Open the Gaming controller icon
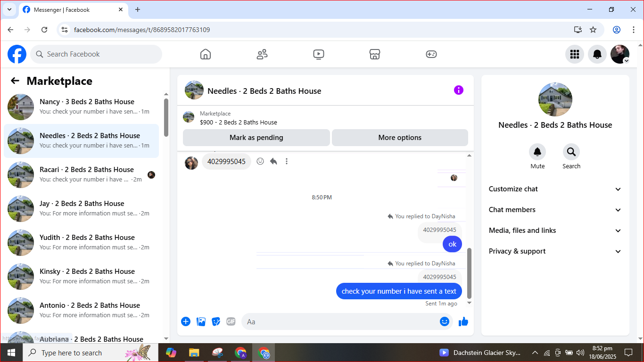 [431, 54]
